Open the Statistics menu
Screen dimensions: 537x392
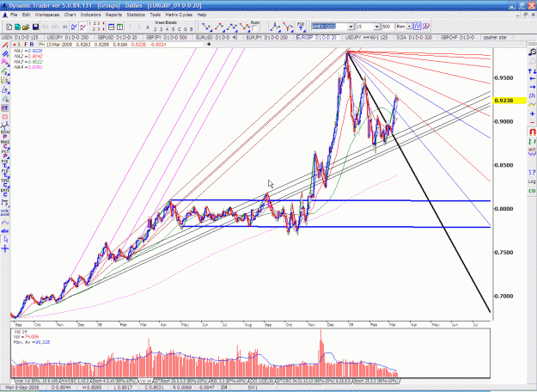(x=136, y=15)
